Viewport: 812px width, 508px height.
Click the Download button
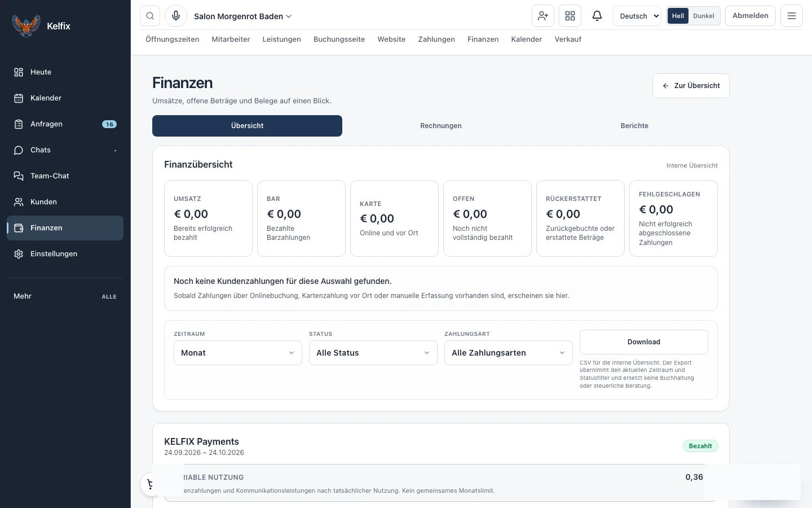click(x=644, y=342)
